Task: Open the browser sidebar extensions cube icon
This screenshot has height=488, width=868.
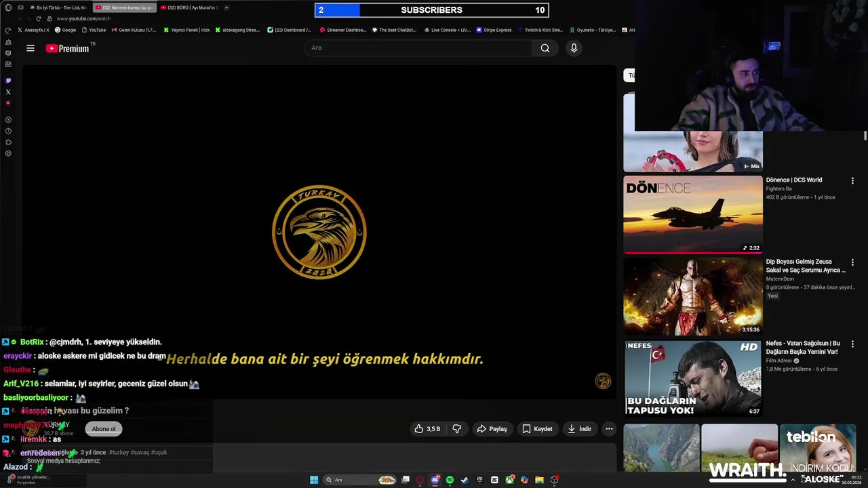Action: [8, 142]
